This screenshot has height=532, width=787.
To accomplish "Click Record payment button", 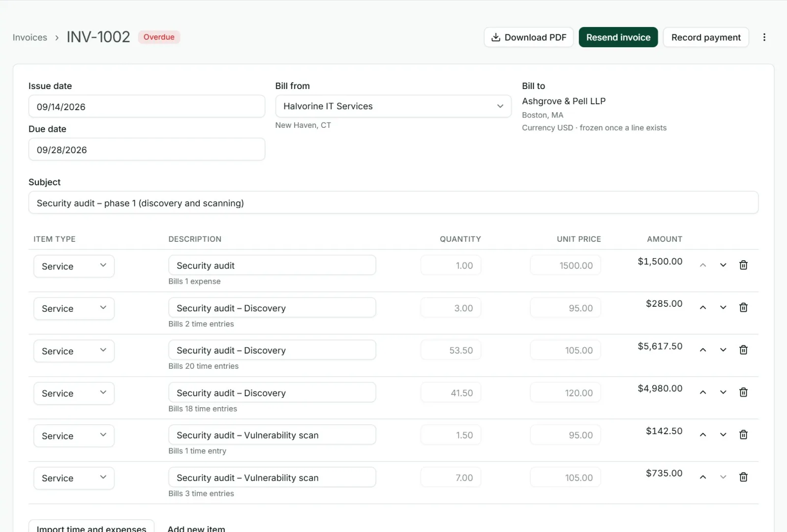I will click(706, 37).
